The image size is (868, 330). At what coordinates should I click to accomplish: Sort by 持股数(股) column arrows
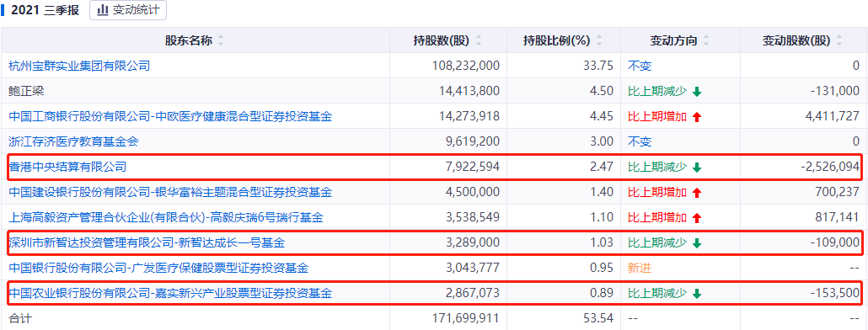pos(479,40)
